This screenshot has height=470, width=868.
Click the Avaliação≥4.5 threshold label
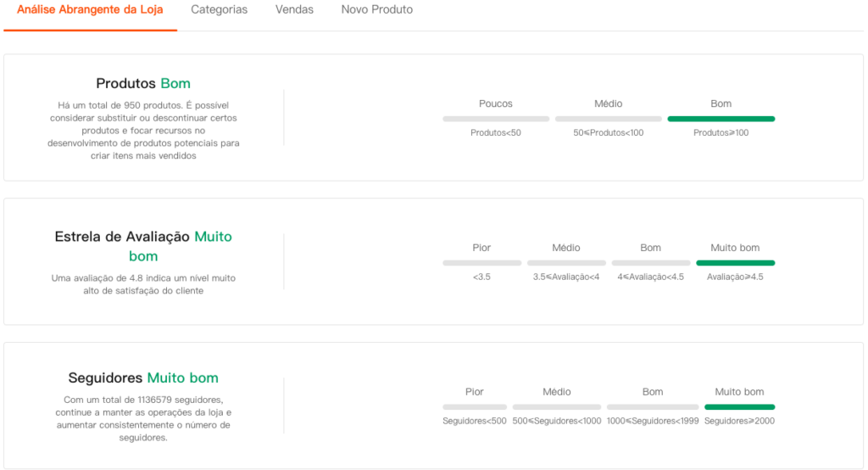pos(735,277)
